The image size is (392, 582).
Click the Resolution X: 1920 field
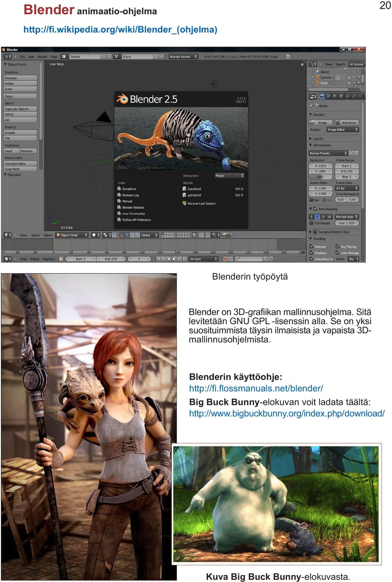click(x=321, y=166)
